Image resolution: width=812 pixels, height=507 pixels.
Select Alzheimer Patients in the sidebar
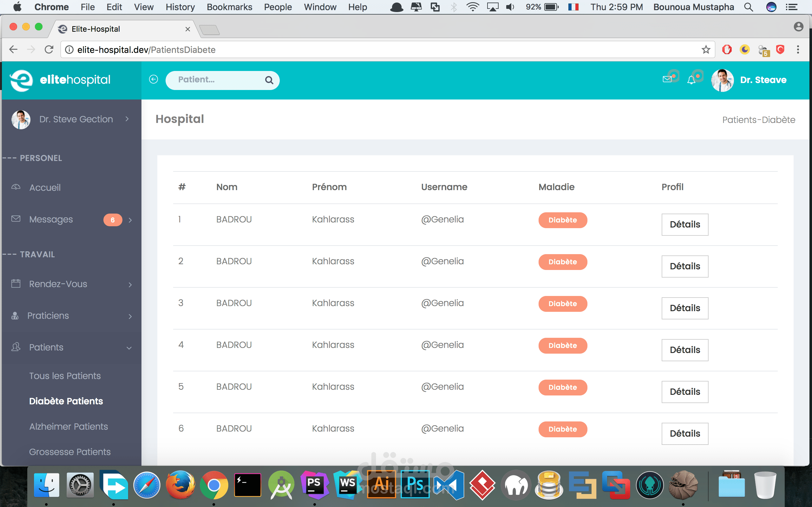[69, 427]
